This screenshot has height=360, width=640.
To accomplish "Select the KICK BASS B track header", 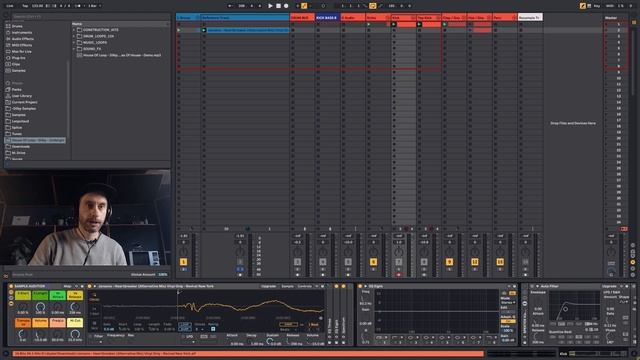I will pos(327,18).
